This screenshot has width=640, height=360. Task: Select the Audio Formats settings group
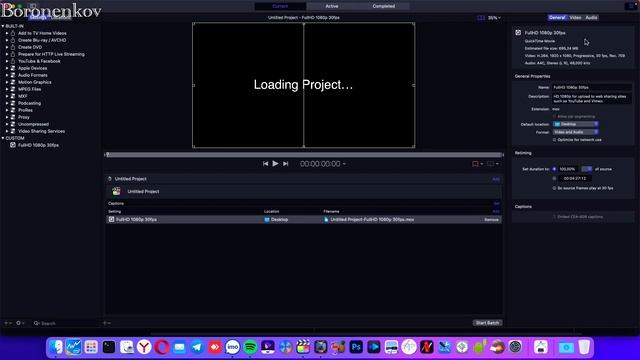33,75
